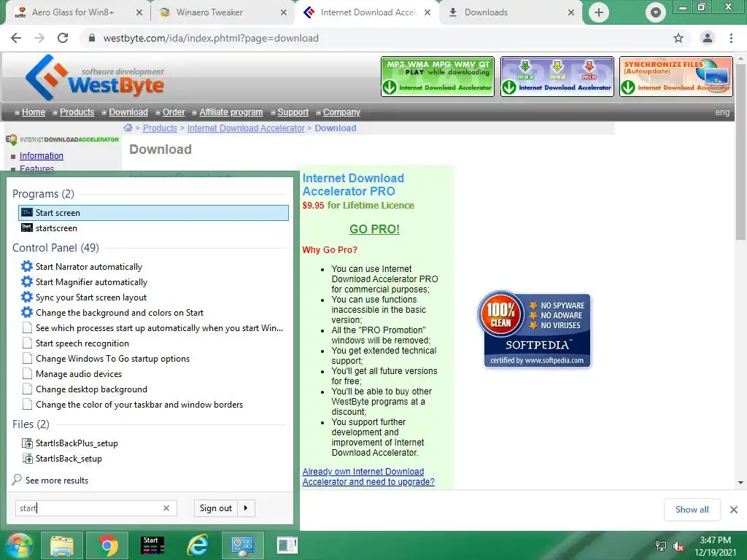The height and width of the screenshot is (560, 747).
Task: Click the taskbar clock showing 3:47 PM
Action: coord(715,546)
